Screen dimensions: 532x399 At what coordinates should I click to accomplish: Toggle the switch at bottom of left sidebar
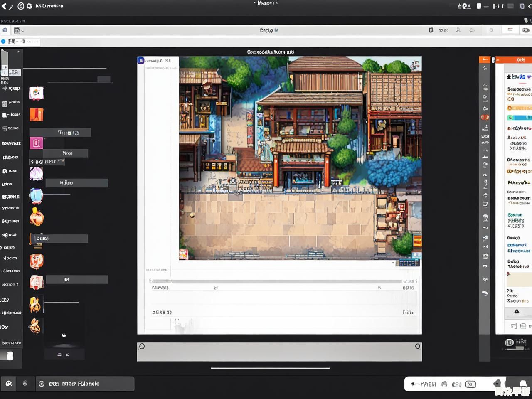click(7, 356)
